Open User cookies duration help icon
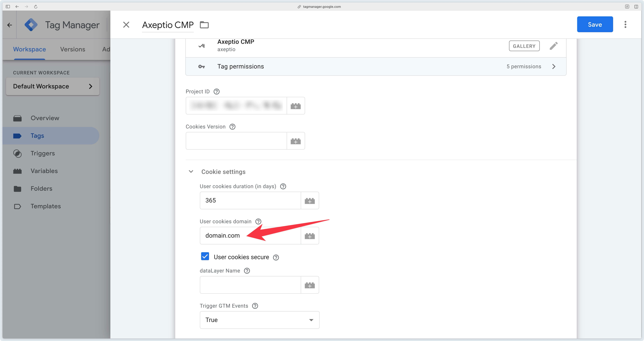 click(283, 186)
